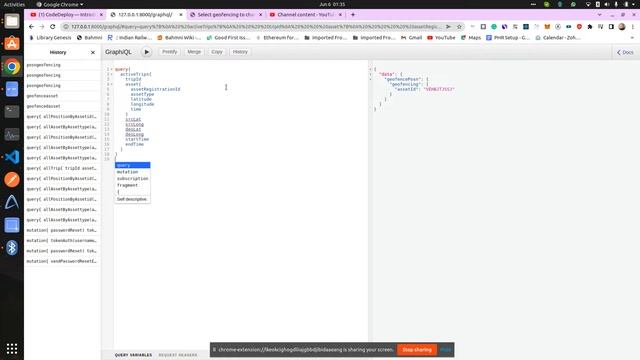Click the Copy query button

coord(217,52)
